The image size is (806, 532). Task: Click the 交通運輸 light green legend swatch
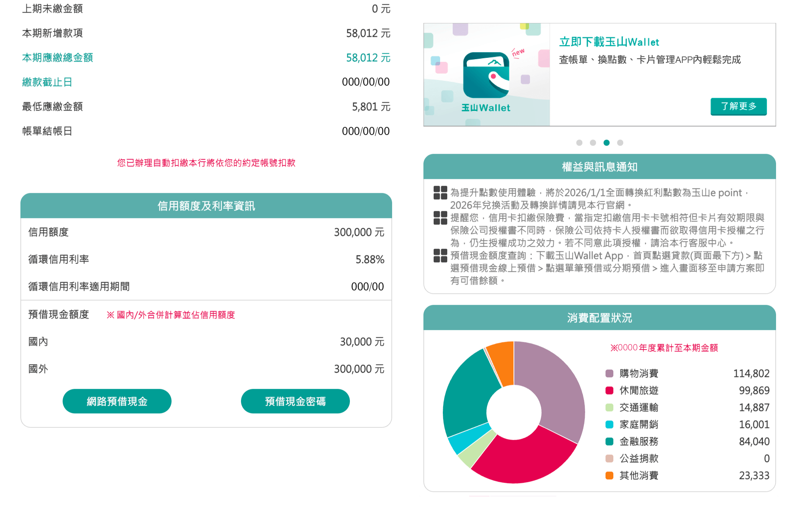[x=609, y=407]
